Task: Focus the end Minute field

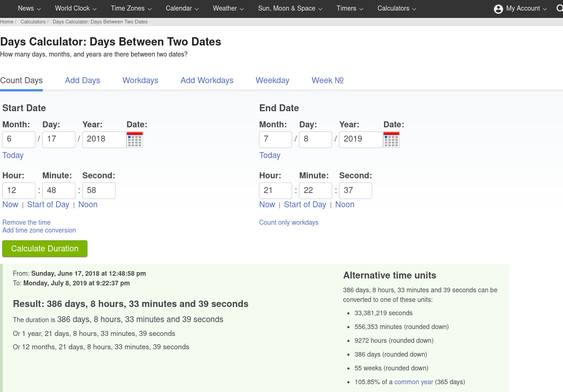Action: pos(316,191)
